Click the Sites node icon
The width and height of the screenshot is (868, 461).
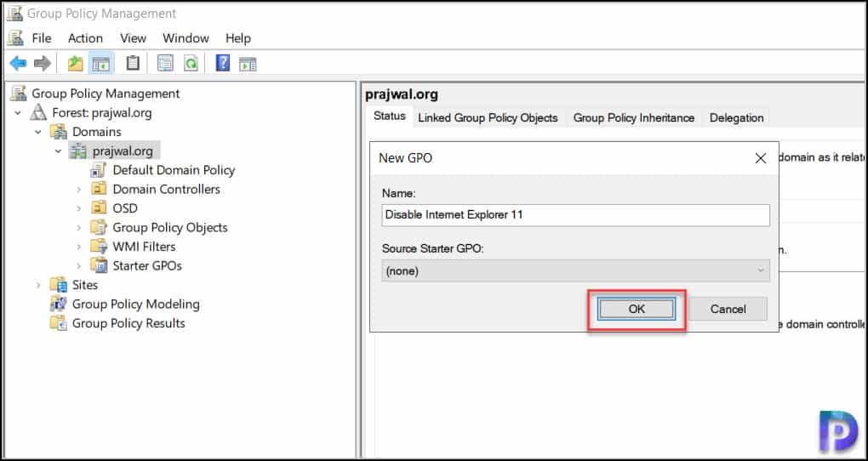click(x=59, y=285)
